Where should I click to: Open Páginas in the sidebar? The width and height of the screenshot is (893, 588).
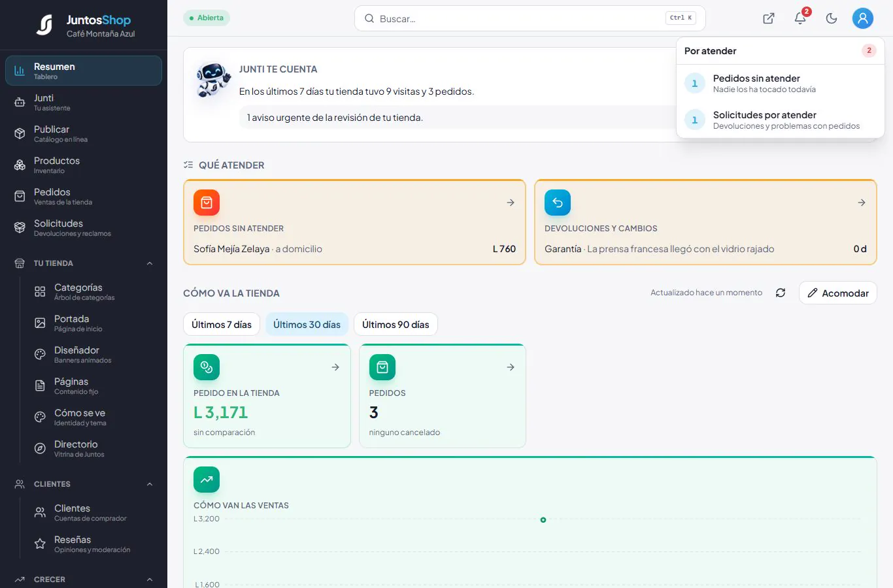[x=94, y=385]
